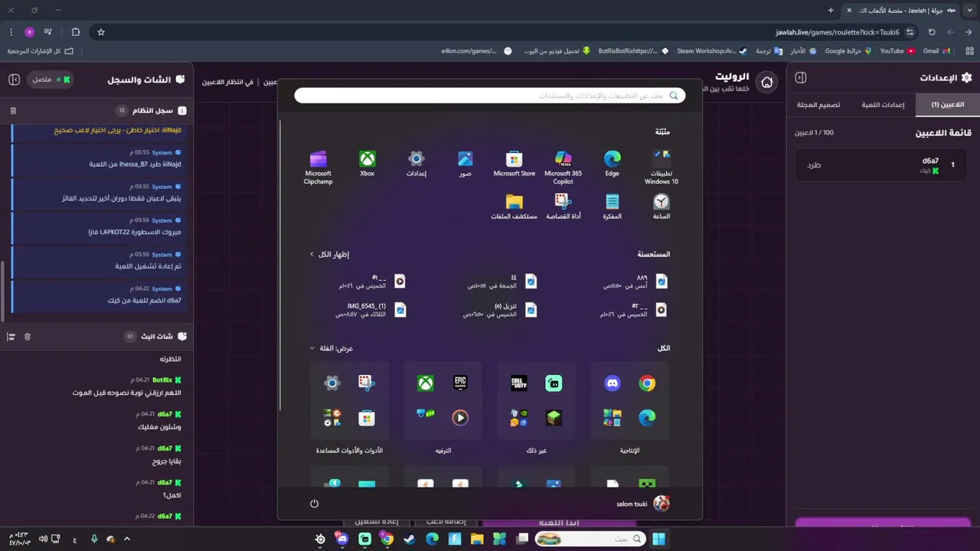Open File Explorer from the taskbar
The height and width of the screenshot is (551, 980).
coord(477,540)
